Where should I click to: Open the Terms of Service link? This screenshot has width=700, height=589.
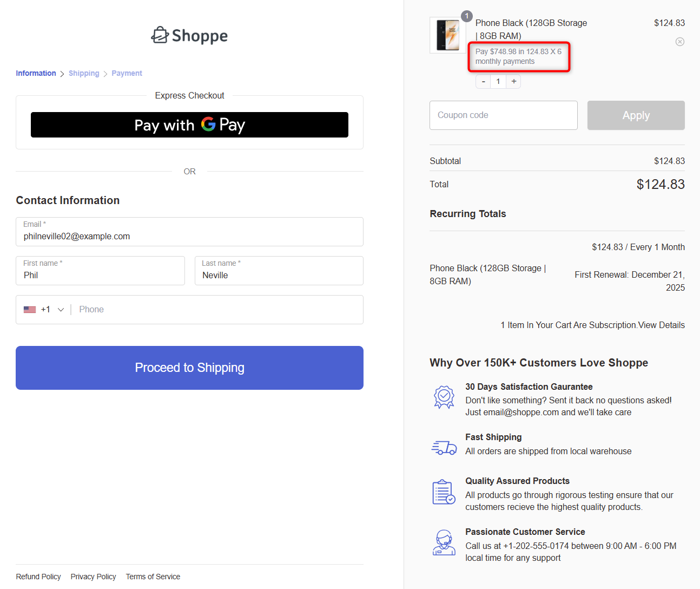(153, 577)
